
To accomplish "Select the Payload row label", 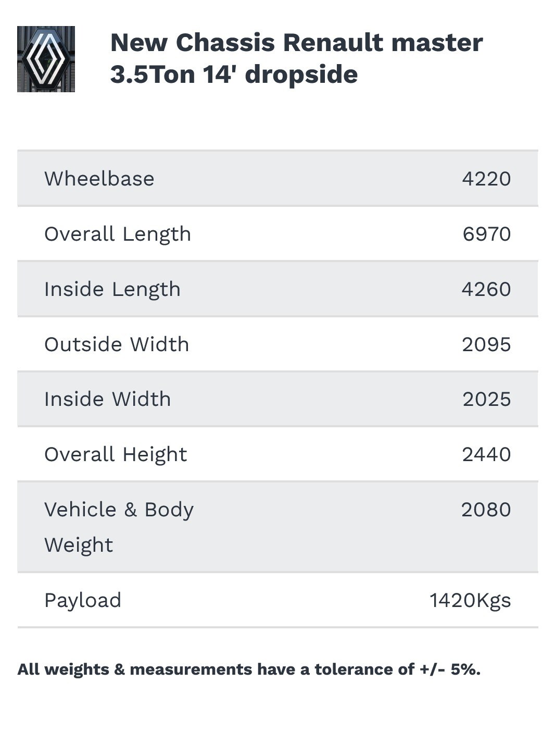I will point(83,600).
